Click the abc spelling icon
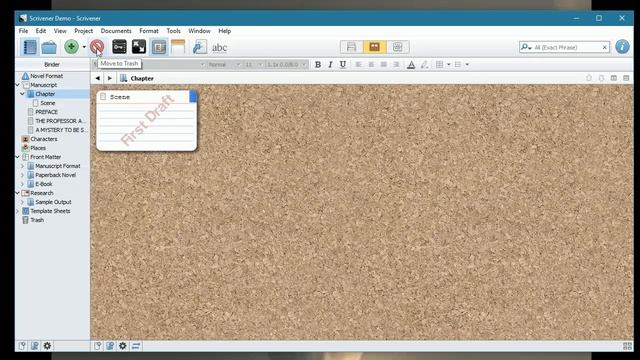Screen dimensions: 640x360 pos(220,47)
